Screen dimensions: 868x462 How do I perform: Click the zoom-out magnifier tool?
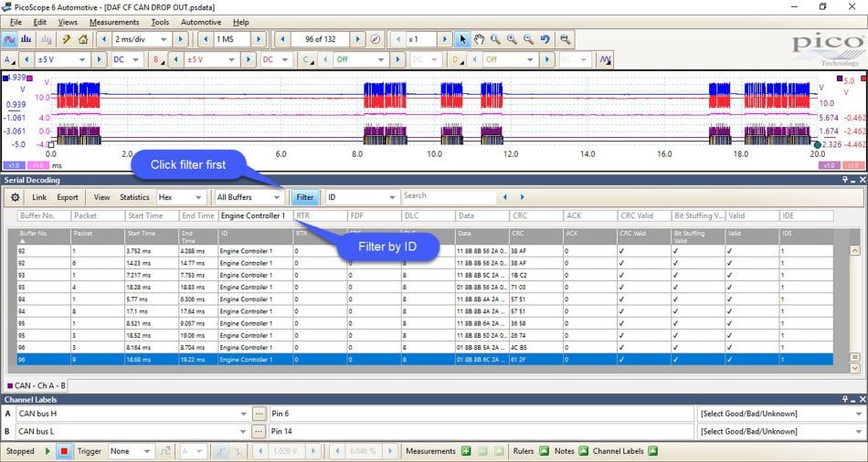tap(529, 39)
